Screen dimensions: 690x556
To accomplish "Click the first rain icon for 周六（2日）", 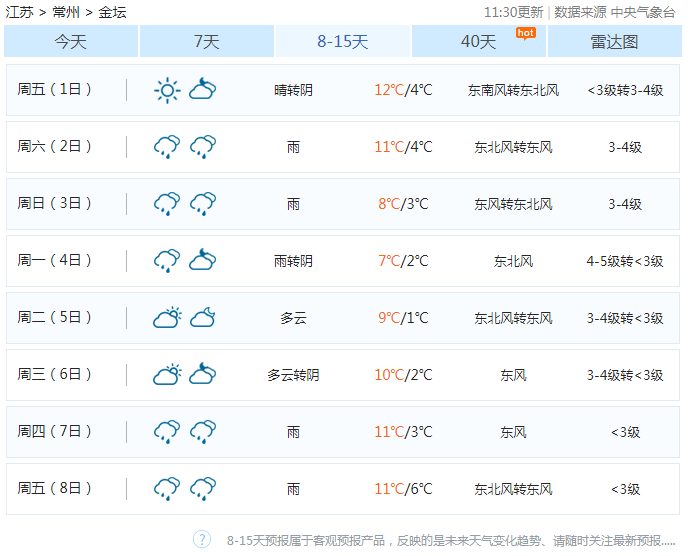I will coord(167,147).
